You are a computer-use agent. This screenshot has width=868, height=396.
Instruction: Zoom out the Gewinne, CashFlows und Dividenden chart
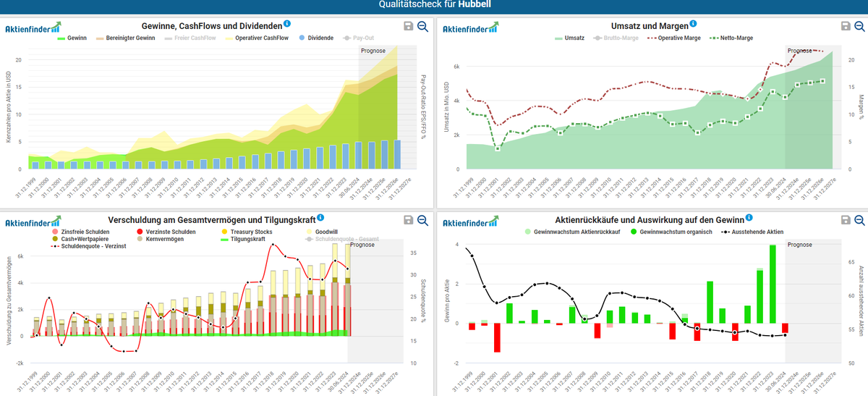(x=422, y=27)
